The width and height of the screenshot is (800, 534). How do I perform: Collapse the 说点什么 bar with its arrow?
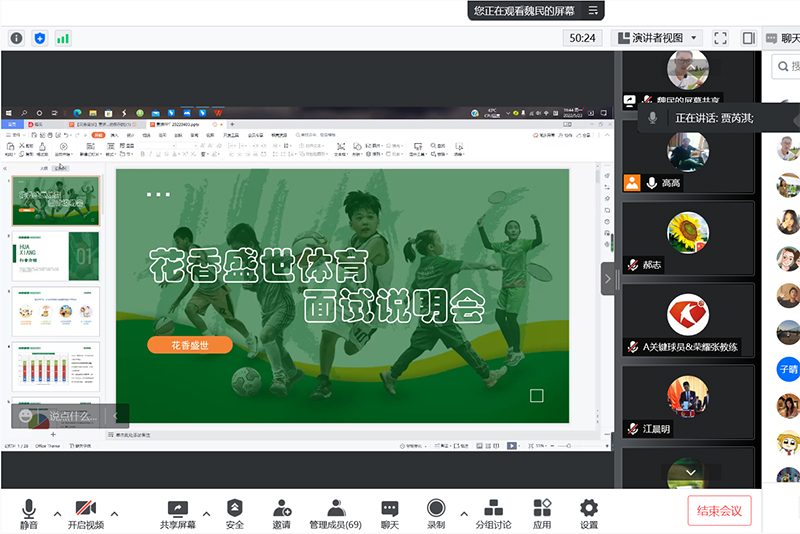click(x=116, y=416)
